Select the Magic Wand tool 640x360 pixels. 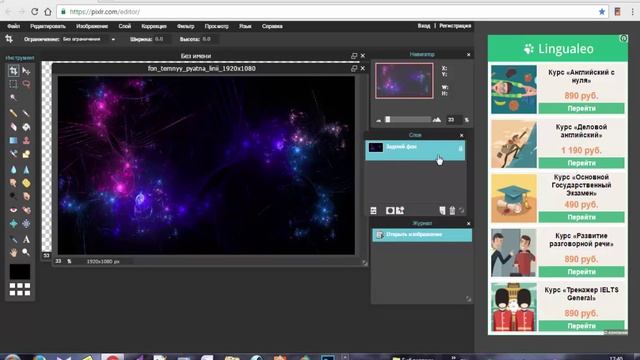pos(13,98)
